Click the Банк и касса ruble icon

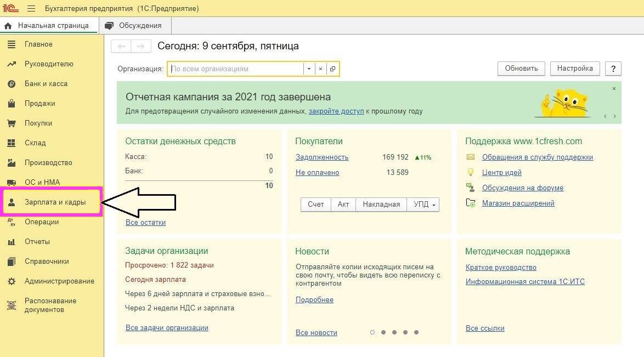point(12,84)
